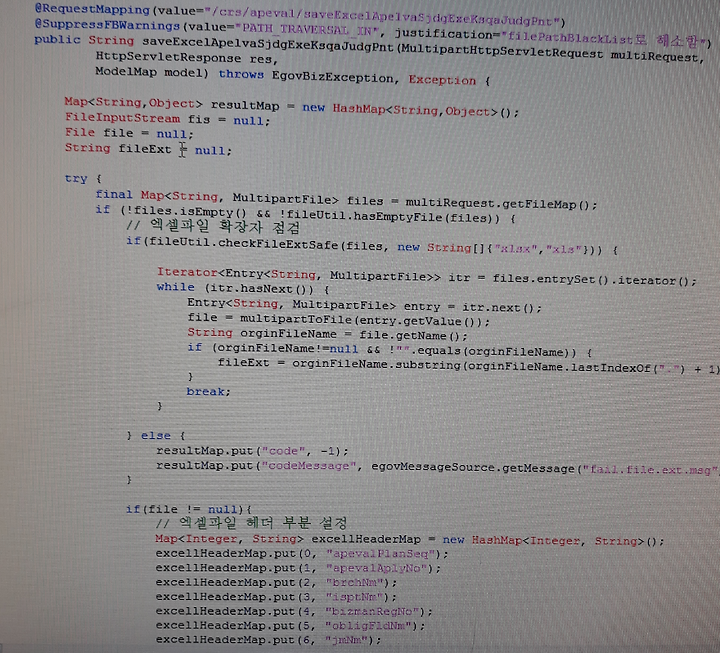Click multipartToFile(entry.getValue()) call
Viewport: 720px width, 653px height.
365,320
